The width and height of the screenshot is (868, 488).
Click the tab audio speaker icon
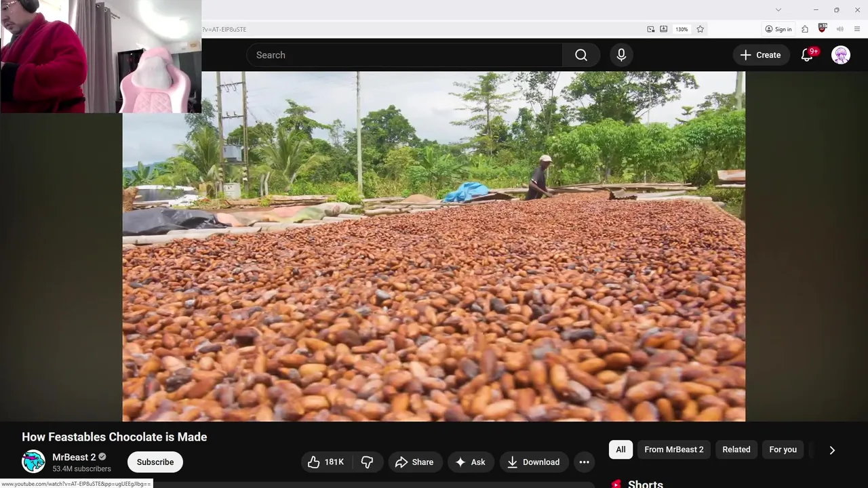coord(840,29)
